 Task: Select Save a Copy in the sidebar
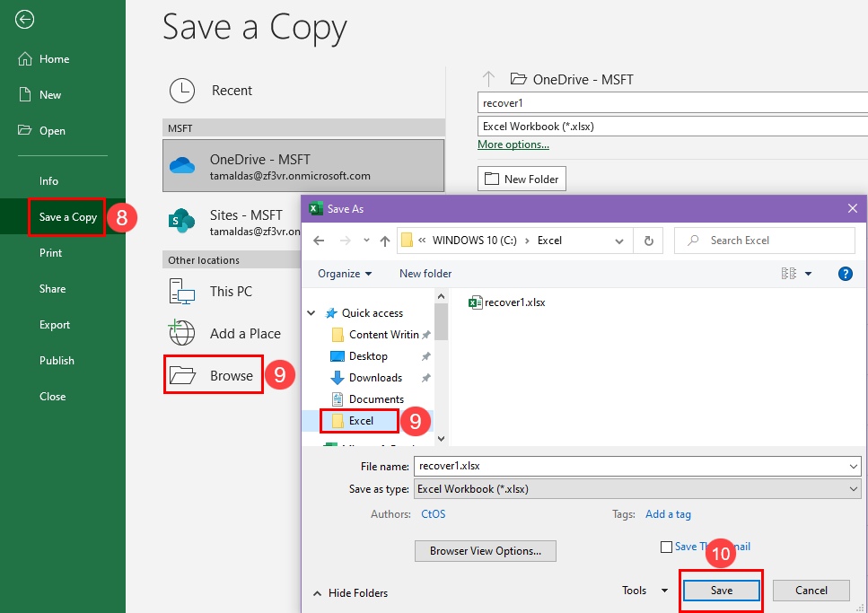[67, 217]
